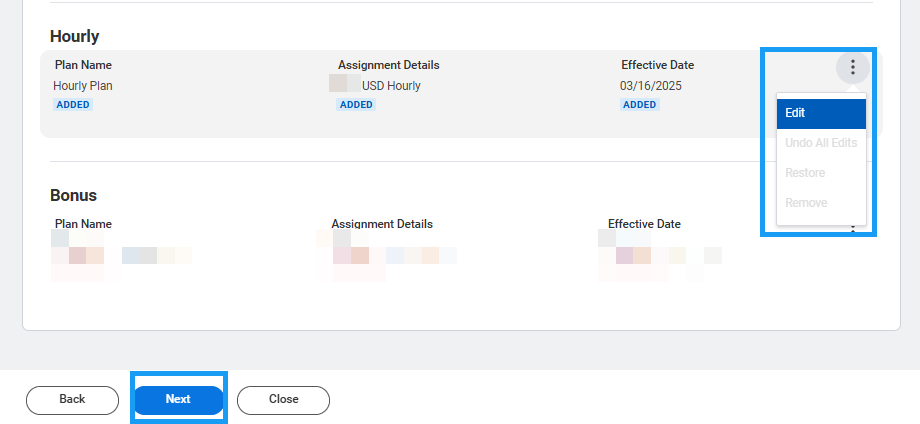Click the Bonus row three-dot actions icon
The height and width of the screenshot is (424, 920).
[852, 230]
